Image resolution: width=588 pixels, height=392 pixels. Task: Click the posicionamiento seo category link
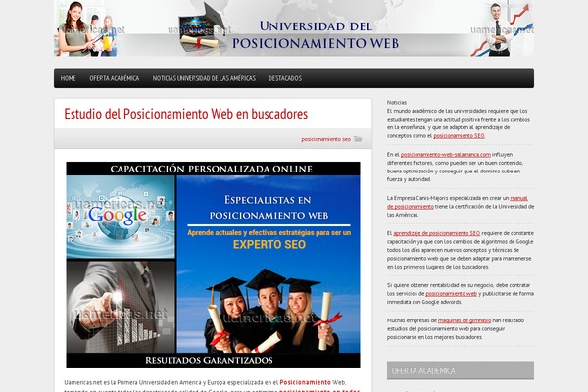(x=325, y=139)
